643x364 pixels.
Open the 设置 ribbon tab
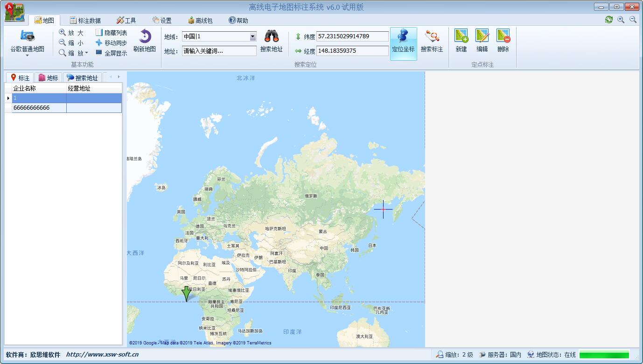point(161,21)
